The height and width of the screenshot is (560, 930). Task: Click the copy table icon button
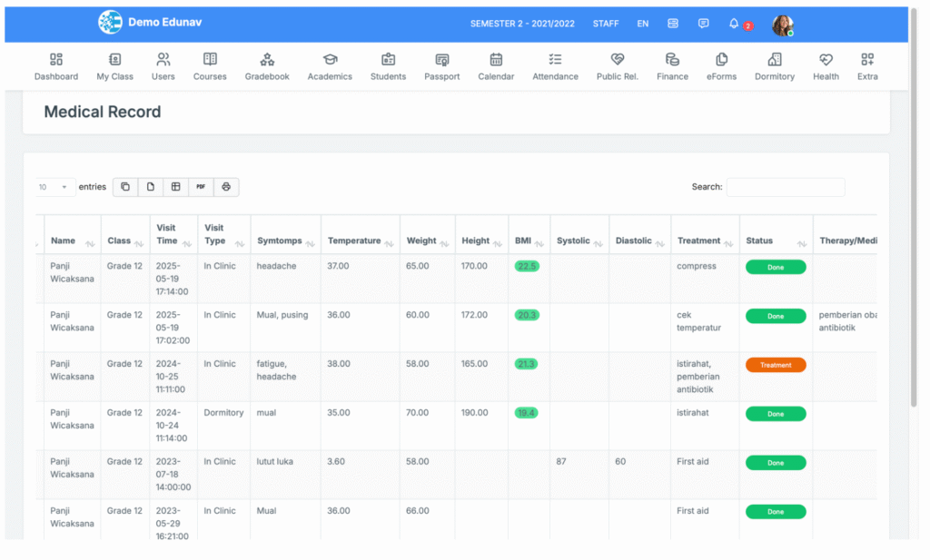tap(125, 187)
